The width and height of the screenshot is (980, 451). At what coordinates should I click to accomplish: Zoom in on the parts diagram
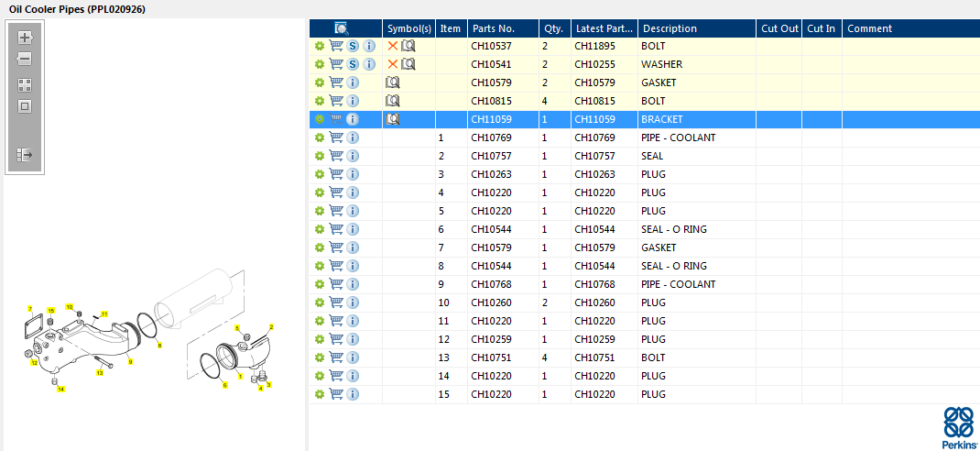25,38
